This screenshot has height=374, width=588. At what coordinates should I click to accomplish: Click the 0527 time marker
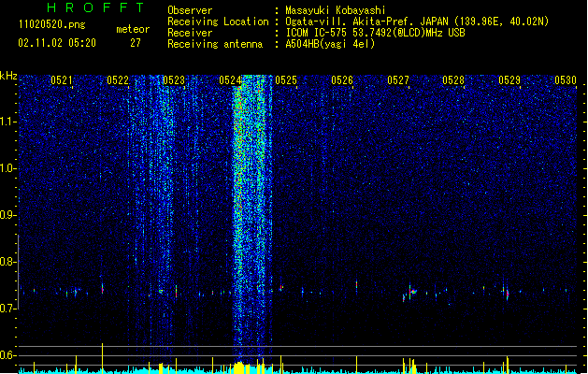398,80
